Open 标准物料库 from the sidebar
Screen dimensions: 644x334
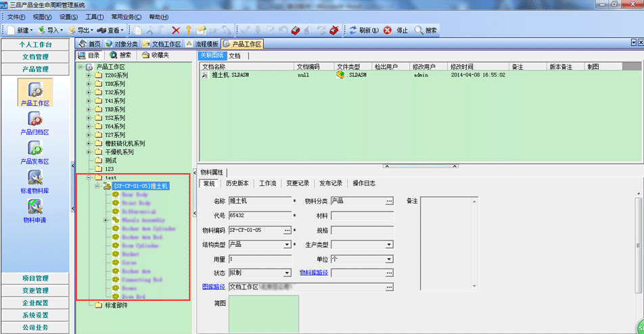pyautogui.click(x=35, y=181)
